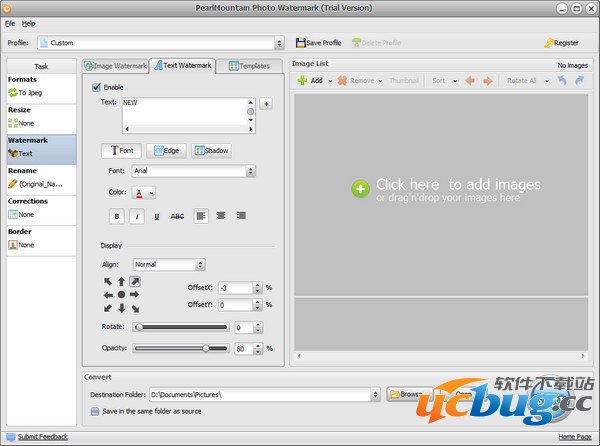600x446 pixels.
Task: Open the Profile Custom dropdown
Action: 279,43
